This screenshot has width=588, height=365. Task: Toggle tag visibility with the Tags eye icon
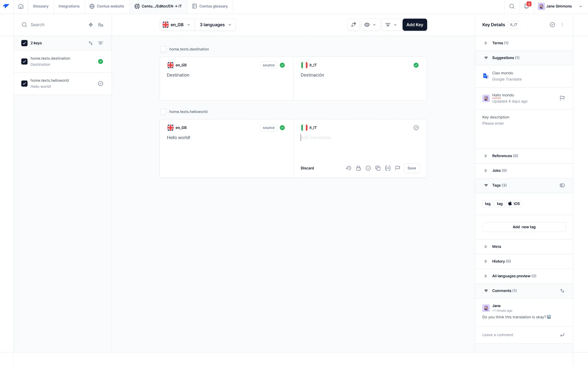pyautogui.click(x=562, y=185)
